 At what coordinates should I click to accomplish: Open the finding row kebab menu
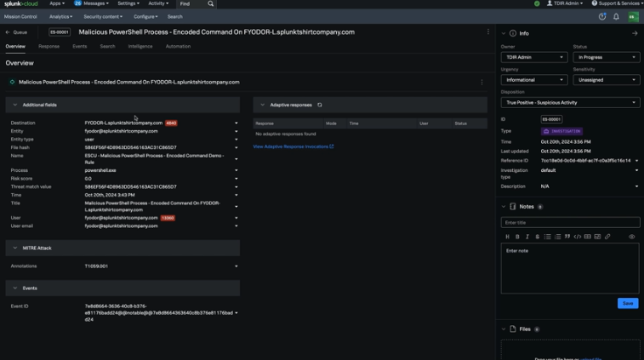coord(482,83)
